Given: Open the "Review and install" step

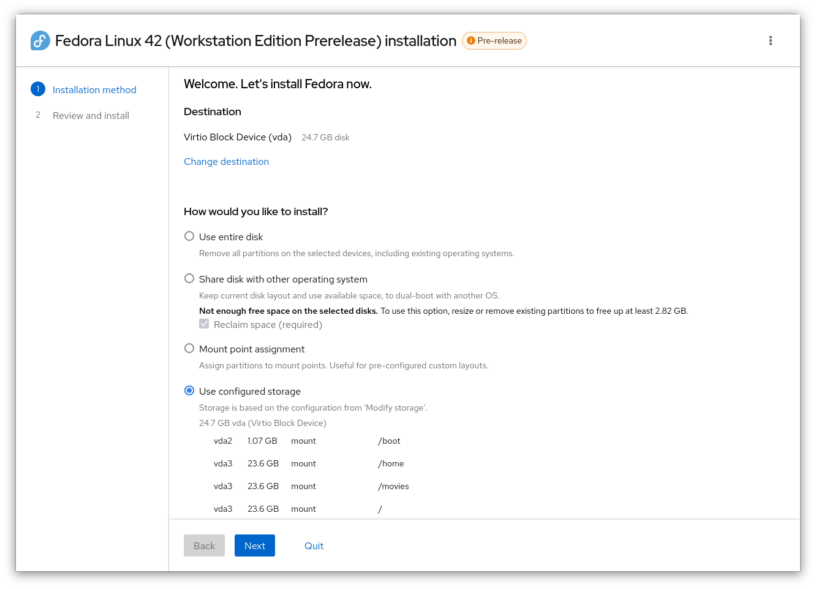Looking at the screenshot, I should 90,115.
